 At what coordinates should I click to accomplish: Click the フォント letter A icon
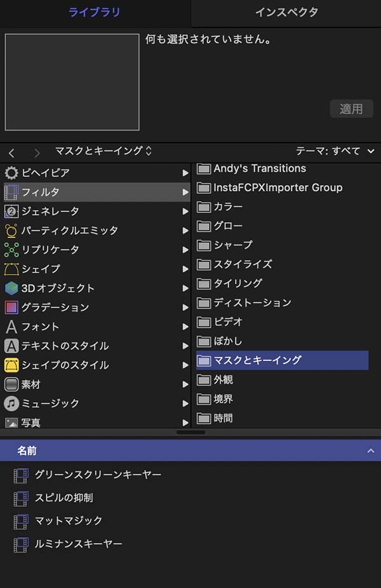[11, 327]
